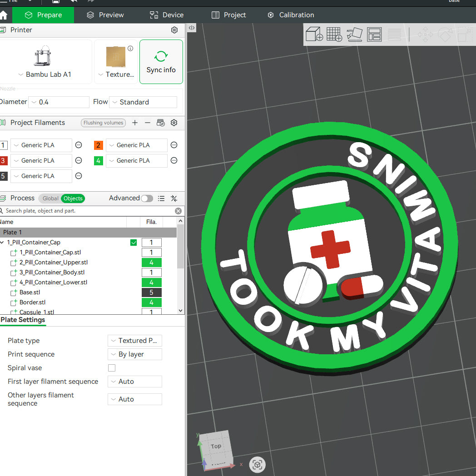Viewport: 476px width, 476px height.
Task: Uncheck the 1_Pill_Container_Cap printable checkbox
Action: pyautogui.click(x=134, y=243)
